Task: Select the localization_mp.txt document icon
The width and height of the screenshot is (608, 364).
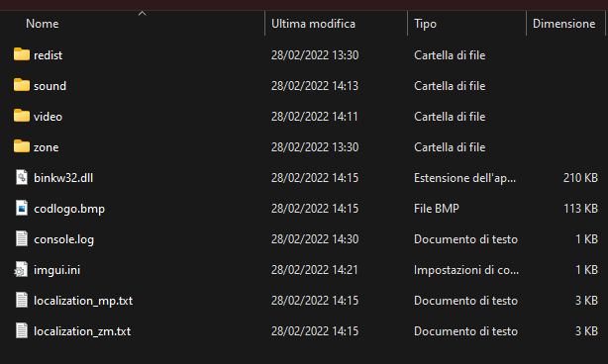Action: coord(22,300)
